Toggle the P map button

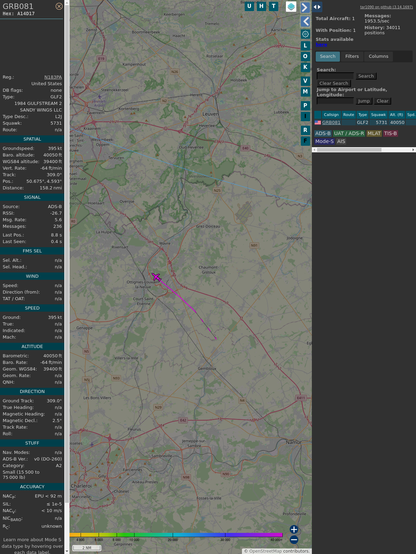(305, 105)
